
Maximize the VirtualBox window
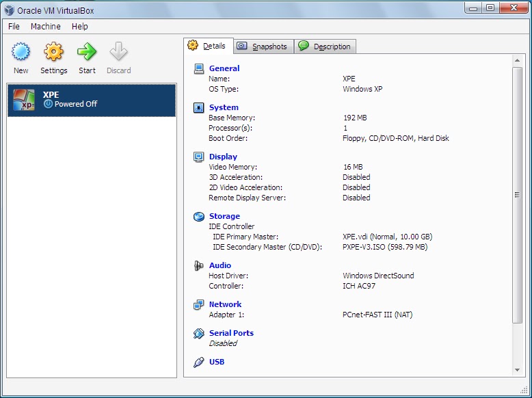tap(490, 8)
